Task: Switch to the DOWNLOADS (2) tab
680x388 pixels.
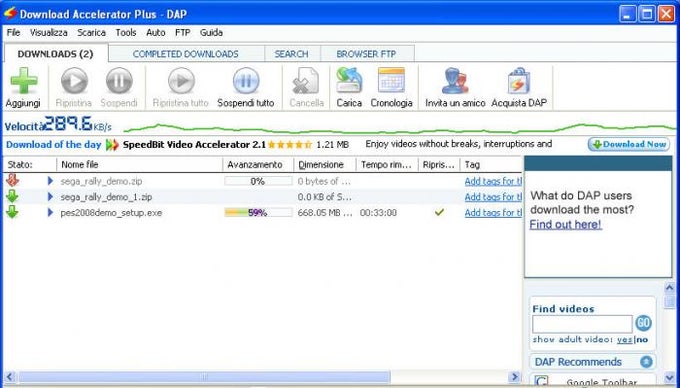Action: coord(56,54)
